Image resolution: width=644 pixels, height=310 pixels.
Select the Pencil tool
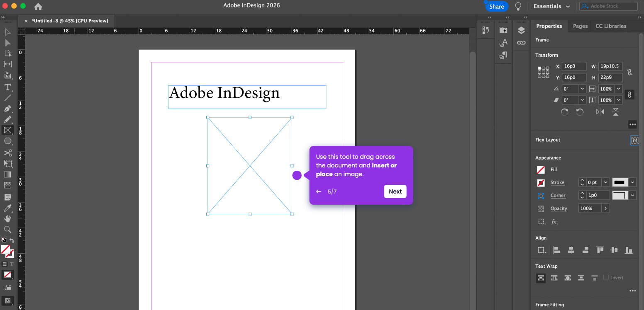(7, 119)
